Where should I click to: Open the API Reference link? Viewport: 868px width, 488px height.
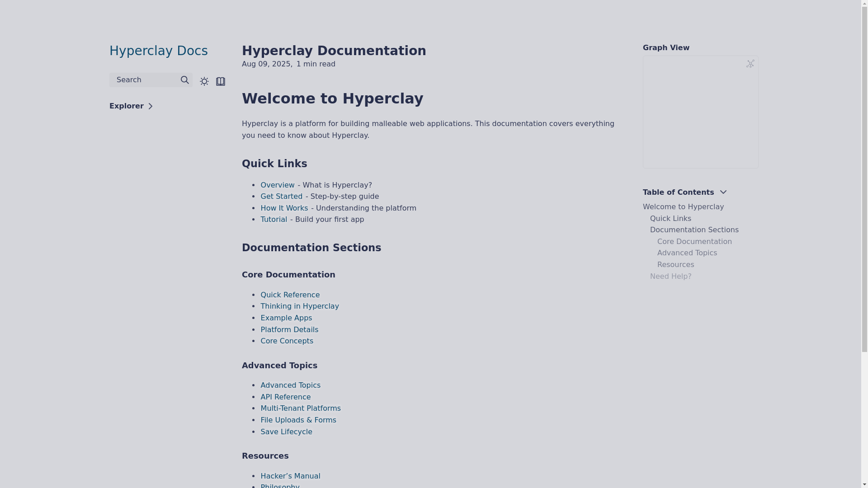pyautogui.click(x=286, y=397)
